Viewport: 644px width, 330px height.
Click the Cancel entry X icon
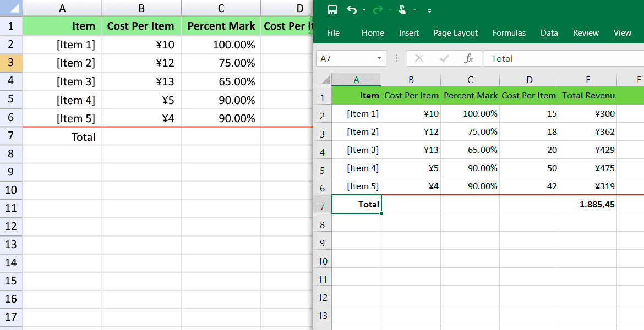419,59
